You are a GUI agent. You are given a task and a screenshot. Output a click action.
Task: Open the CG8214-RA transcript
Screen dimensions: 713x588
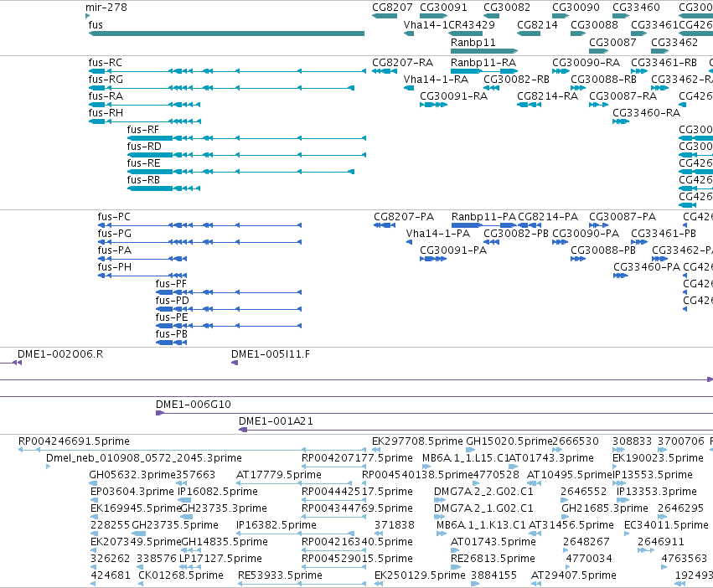point(530,105)
